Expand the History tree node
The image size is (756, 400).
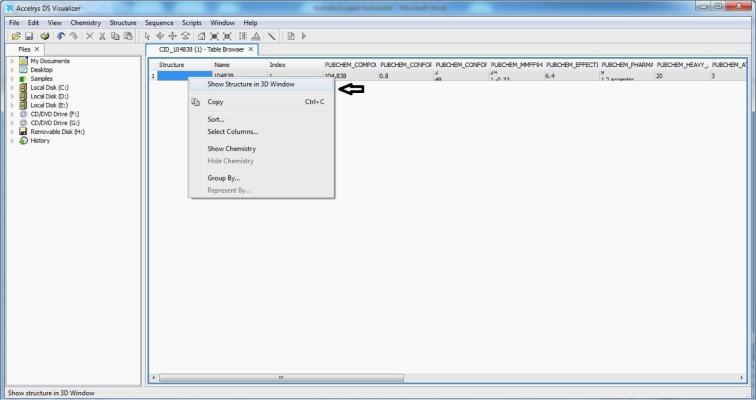pos(13,140)
